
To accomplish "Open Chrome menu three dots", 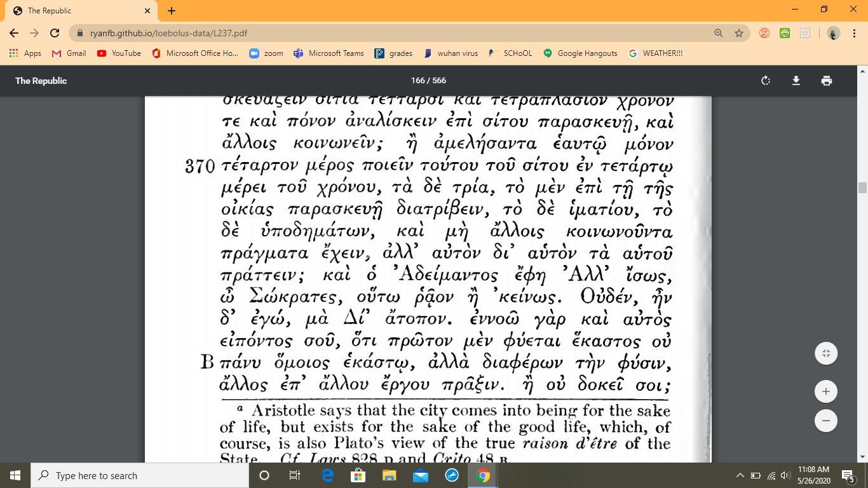I will [x=854, y=33].
